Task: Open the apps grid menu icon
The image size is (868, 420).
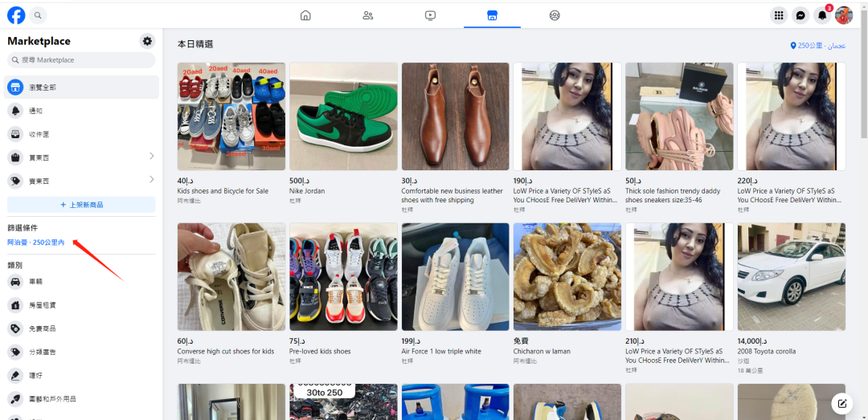Action: click(778, 15)
